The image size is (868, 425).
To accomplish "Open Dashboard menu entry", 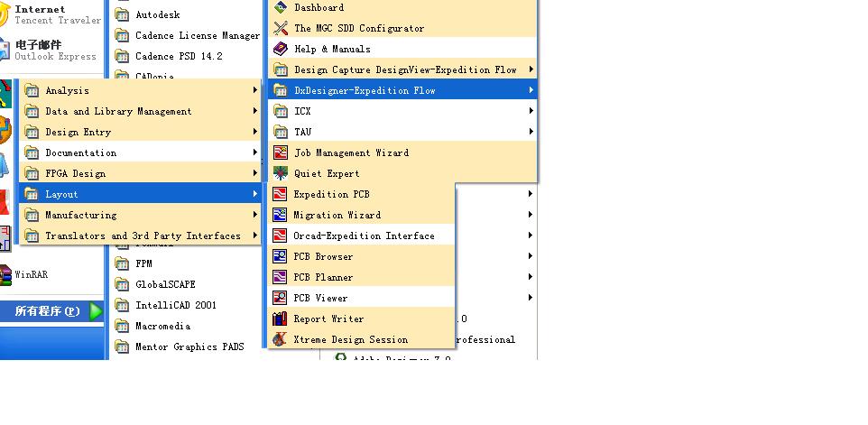I will tap(402, 7).
